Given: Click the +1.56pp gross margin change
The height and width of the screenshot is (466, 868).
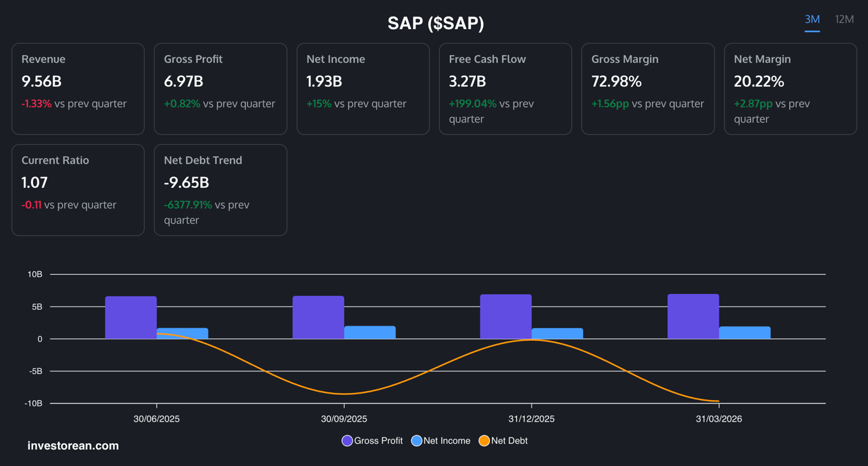Looking at the screenshot, I should pyautogui.click(x=610, y=103).
